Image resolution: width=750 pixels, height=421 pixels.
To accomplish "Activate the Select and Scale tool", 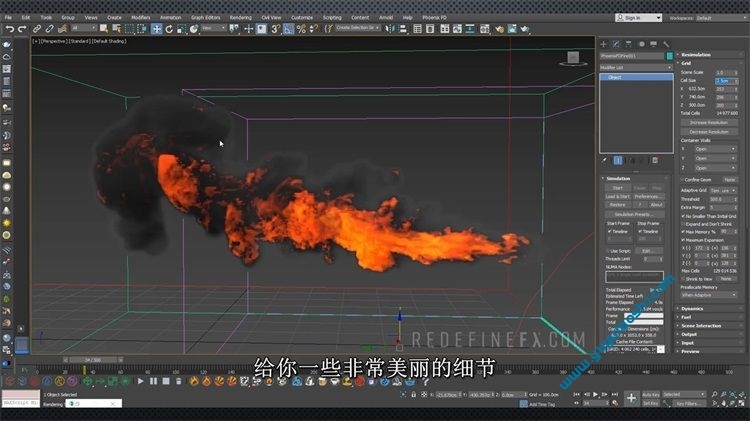I will pos(181,29).
